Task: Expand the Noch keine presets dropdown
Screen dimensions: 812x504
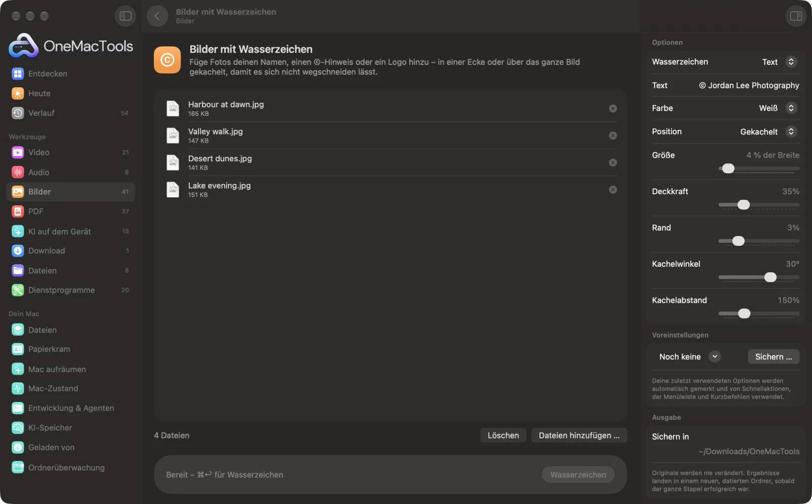Action: [689, 356]
